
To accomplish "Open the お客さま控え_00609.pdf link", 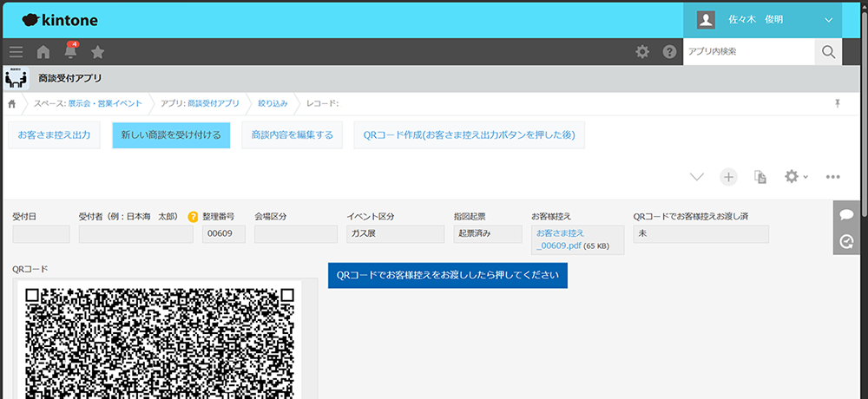I will coord(560,239).
